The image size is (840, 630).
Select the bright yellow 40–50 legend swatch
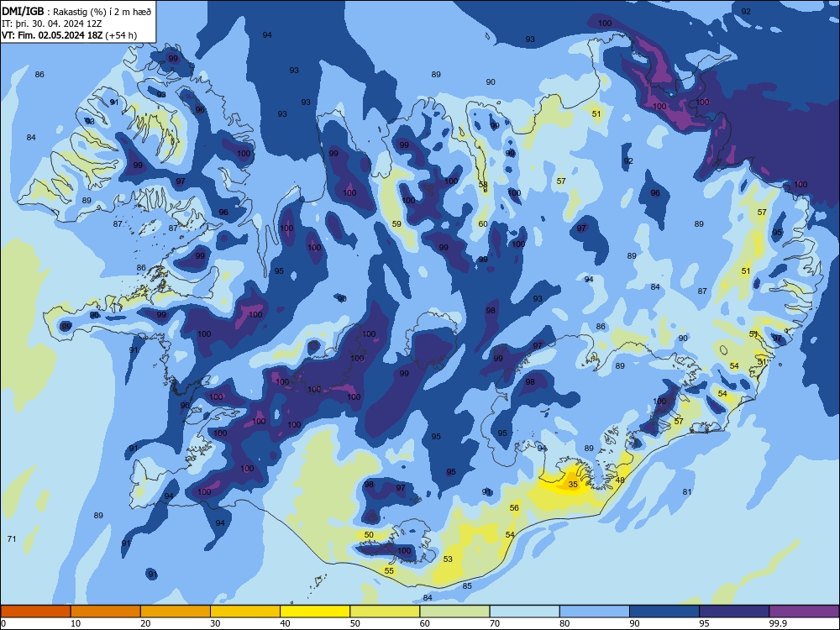[x=315, y=612]
